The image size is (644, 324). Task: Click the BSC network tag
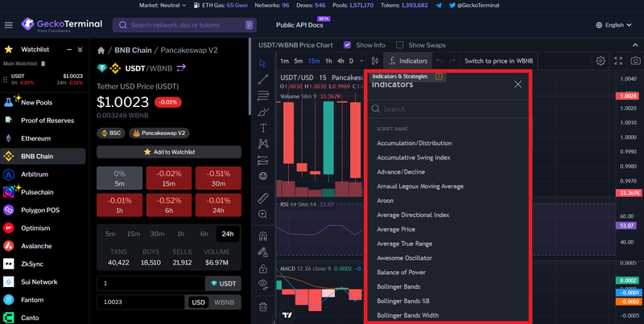point(111,133)
